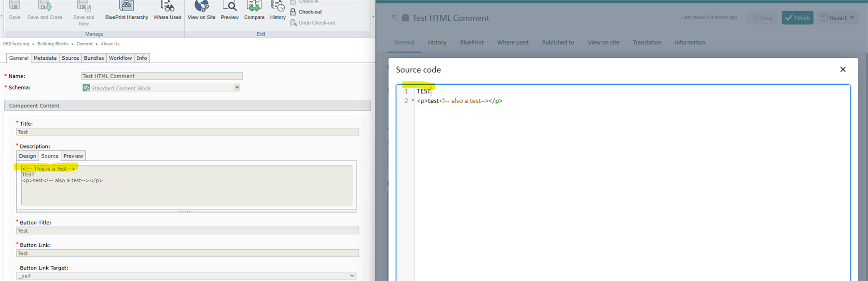The height and width of the screenshot is (281, 868).
Task: Expand ribbon overflow arrow at right edge
Action: click(372, 17)
